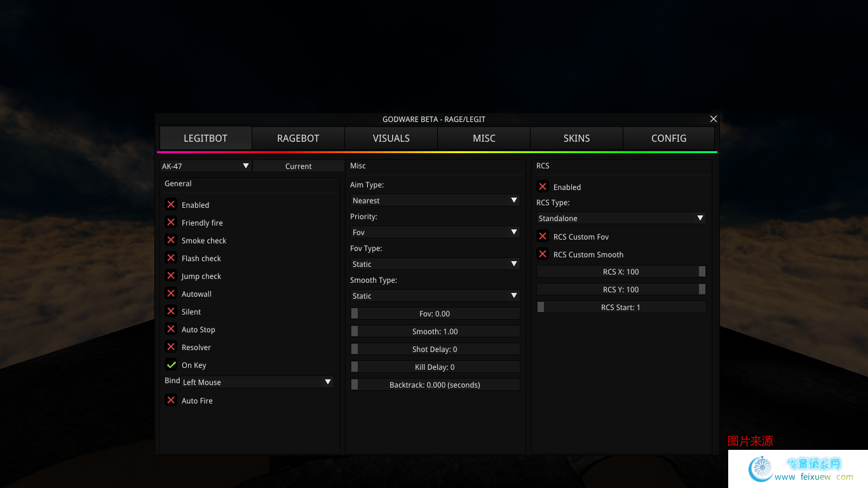Image resolution: width=868 pixels, height=488 pixels.
Task: Switch to the LEGITBOT tab
Action: 205,138
